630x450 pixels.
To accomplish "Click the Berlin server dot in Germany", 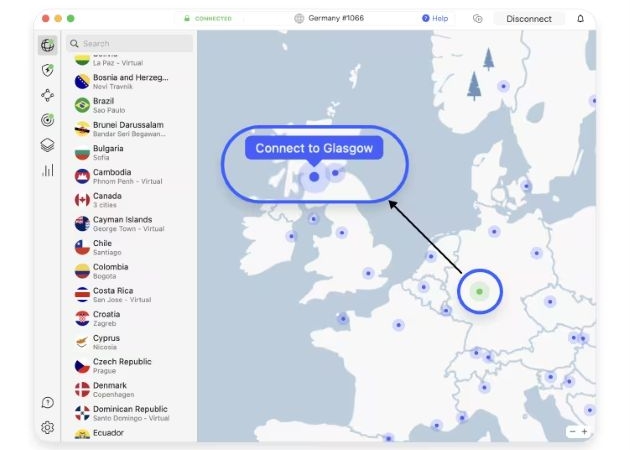I will 536,253.
